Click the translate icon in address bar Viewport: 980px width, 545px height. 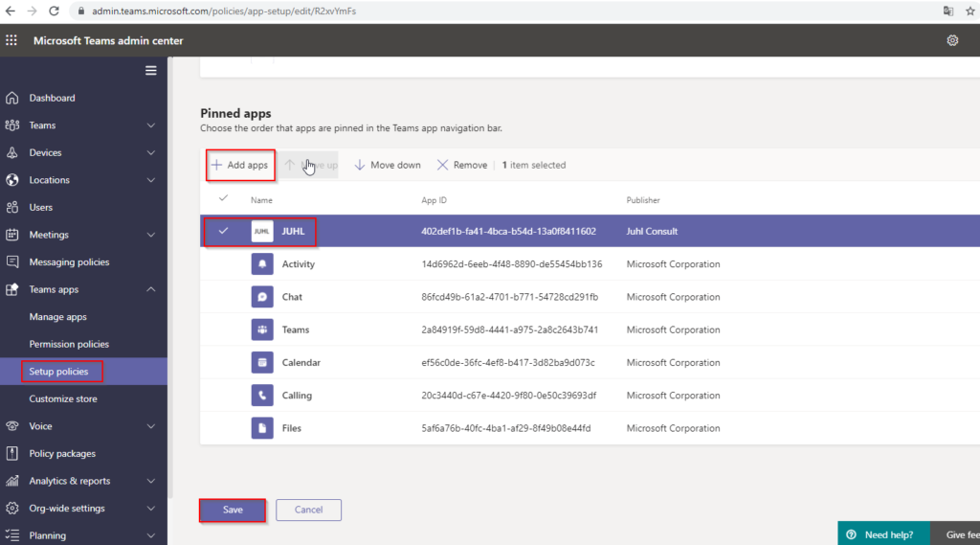click(x=948, y=11)
